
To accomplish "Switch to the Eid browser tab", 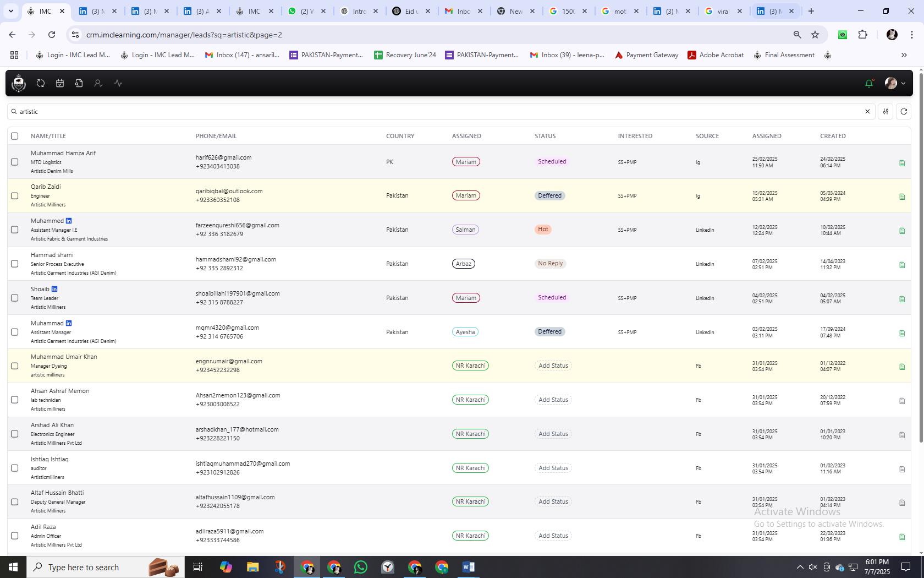I will point(411,11).
